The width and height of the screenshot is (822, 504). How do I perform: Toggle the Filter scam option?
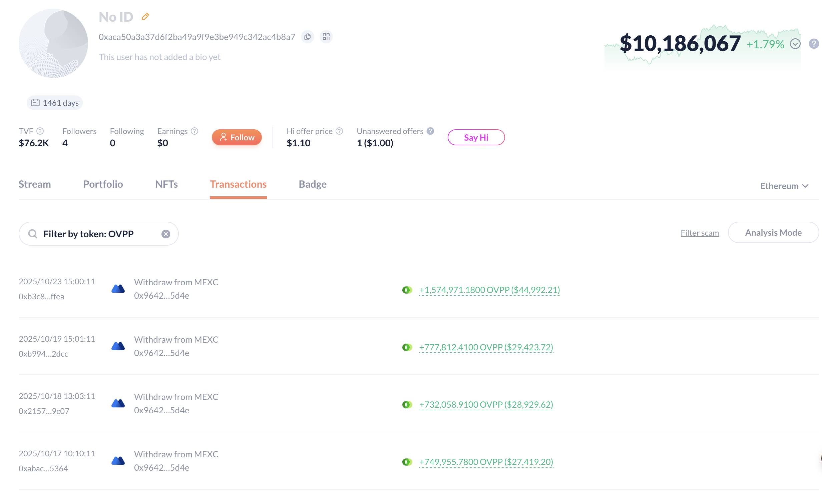coord(700,233)
